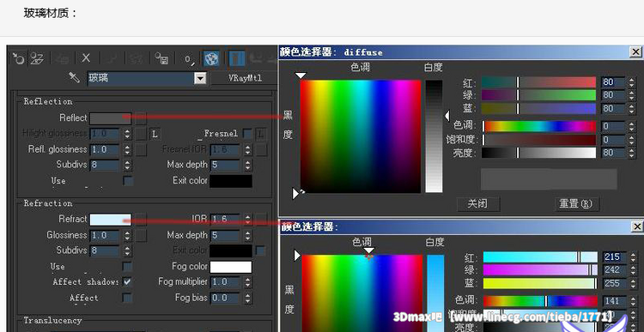Click the IOR spinner arrows
The image size is (644, 332).
coord(247,219)
